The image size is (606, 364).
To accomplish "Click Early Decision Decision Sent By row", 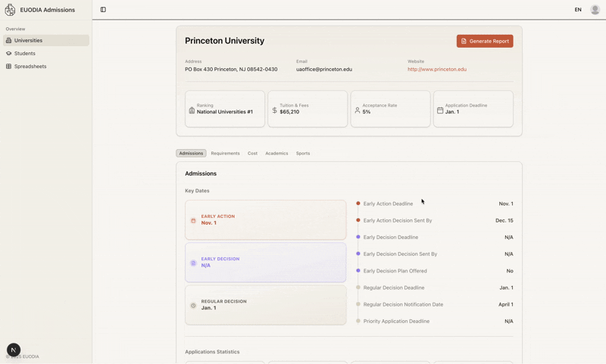I will (x=435, y=254).
